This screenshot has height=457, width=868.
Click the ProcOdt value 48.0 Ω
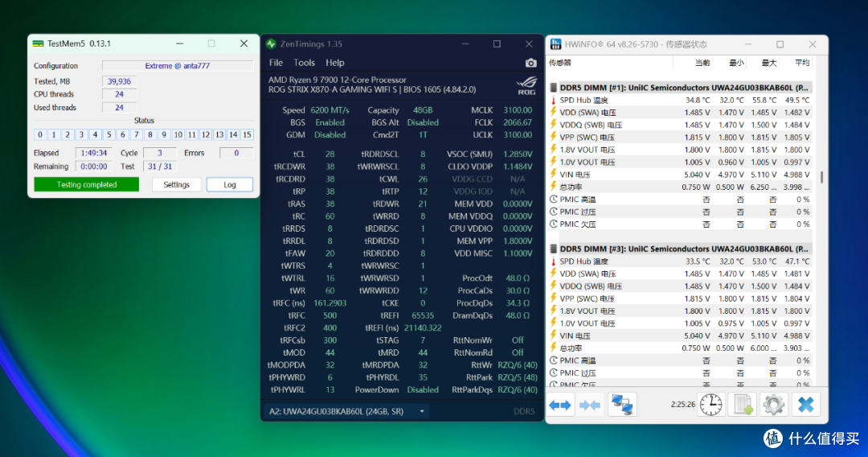(517, 278)
